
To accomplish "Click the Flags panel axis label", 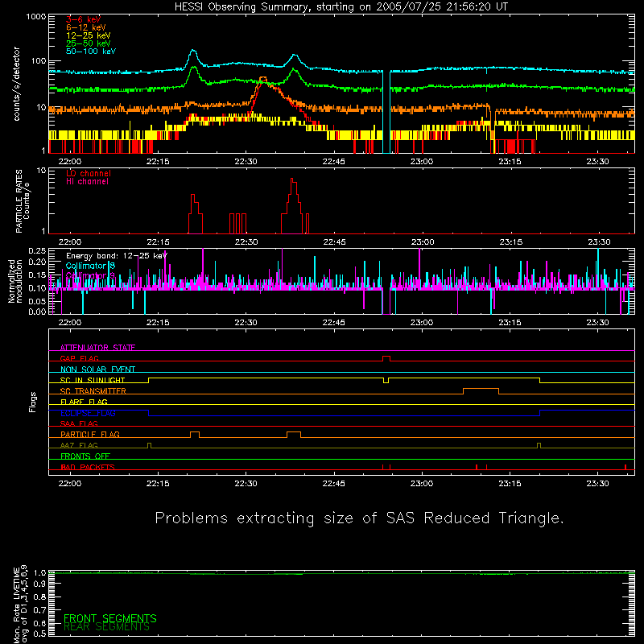I will click(33, 402).
